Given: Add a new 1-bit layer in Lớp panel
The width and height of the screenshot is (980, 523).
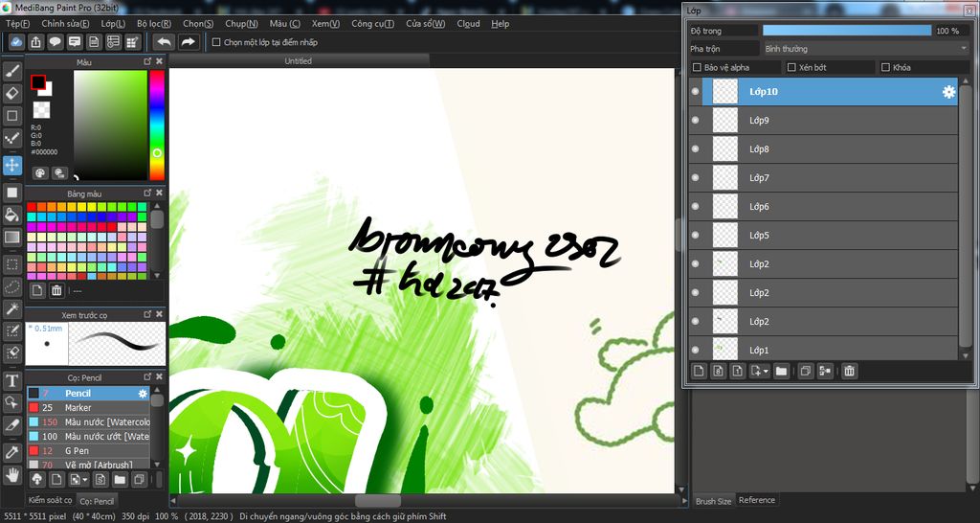Looking at the screenshot, I should pos(738,371).
